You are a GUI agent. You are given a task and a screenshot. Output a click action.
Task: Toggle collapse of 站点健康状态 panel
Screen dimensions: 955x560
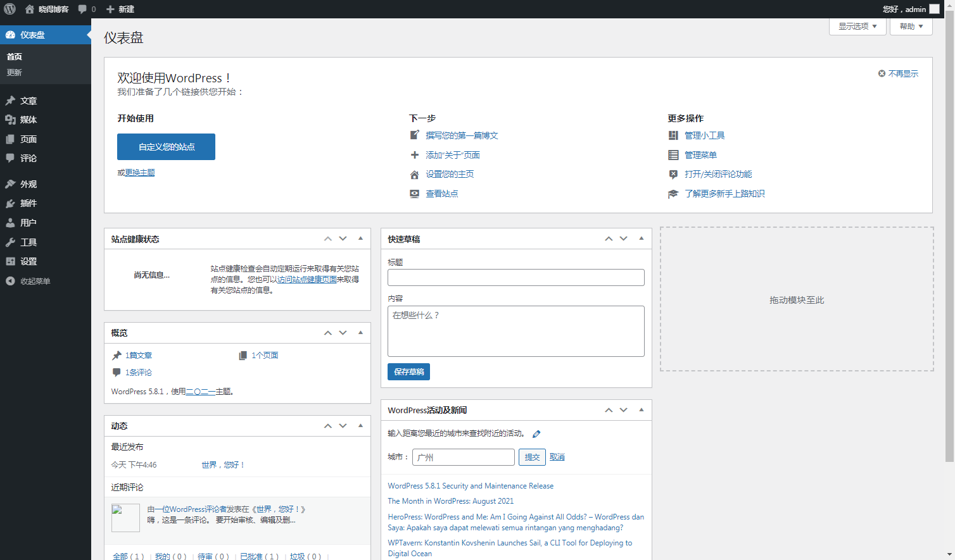pos(360,239)
